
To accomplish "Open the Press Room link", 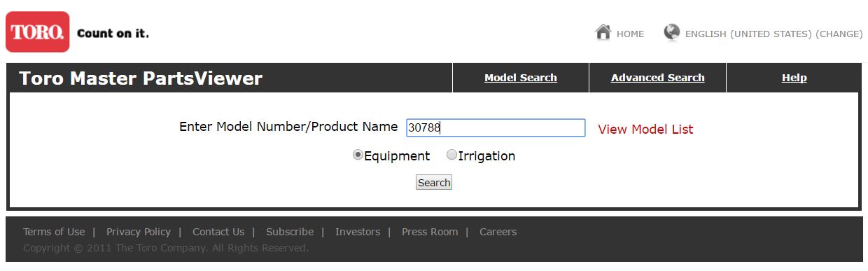I will 430,232.
